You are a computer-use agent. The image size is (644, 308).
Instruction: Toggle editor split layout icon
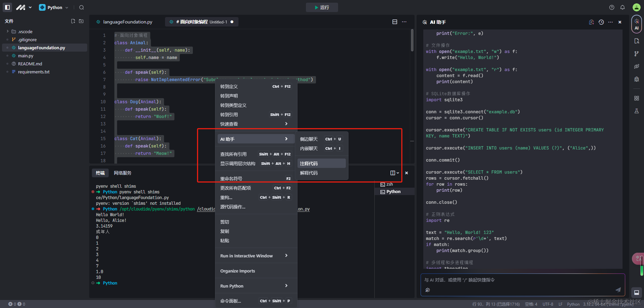(x=395, y=22)
